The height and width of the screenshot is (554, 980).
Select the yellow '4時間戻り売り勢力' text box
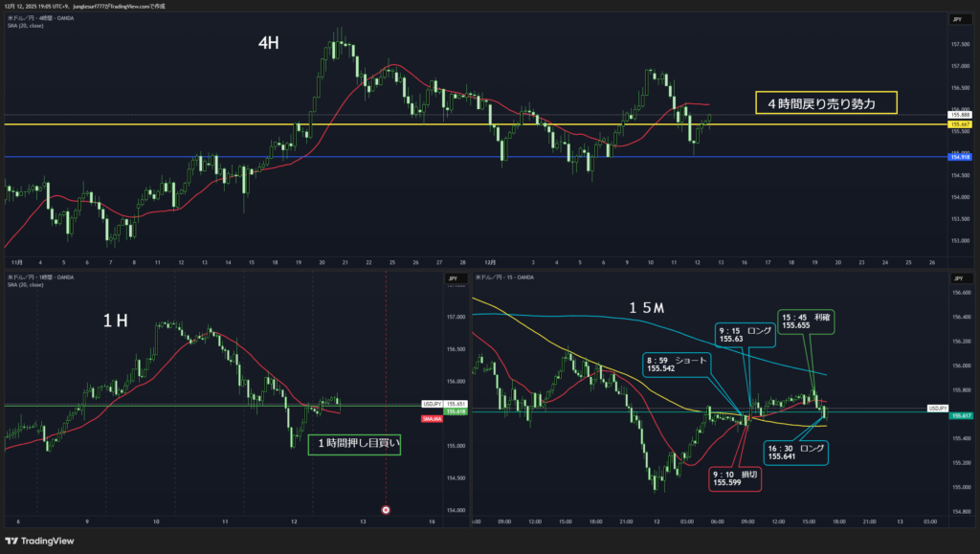pyautogui.click(x=826, y=102)
